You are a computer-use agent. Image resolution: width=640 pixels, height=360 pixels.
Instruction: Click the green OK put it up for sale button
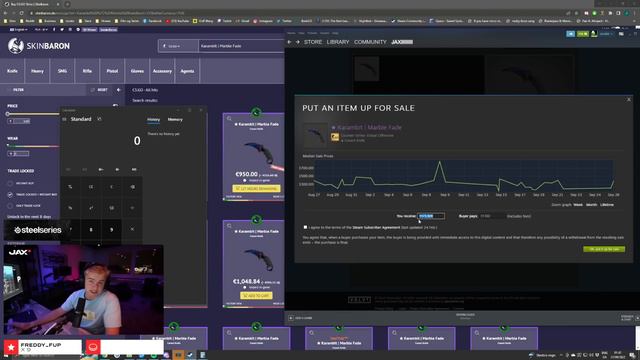point(604,249)
